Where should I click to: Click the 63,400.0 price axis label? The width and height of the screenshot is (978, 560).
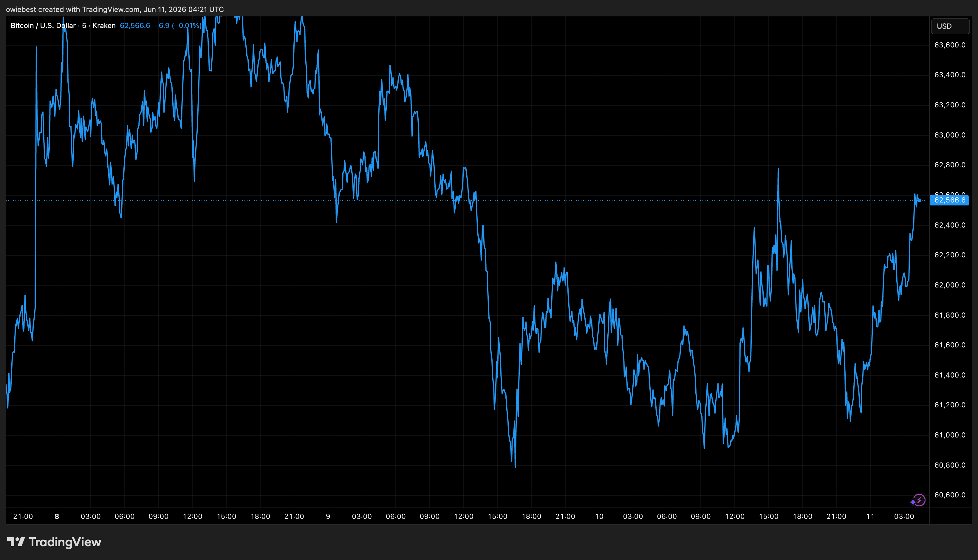point(950,75)
